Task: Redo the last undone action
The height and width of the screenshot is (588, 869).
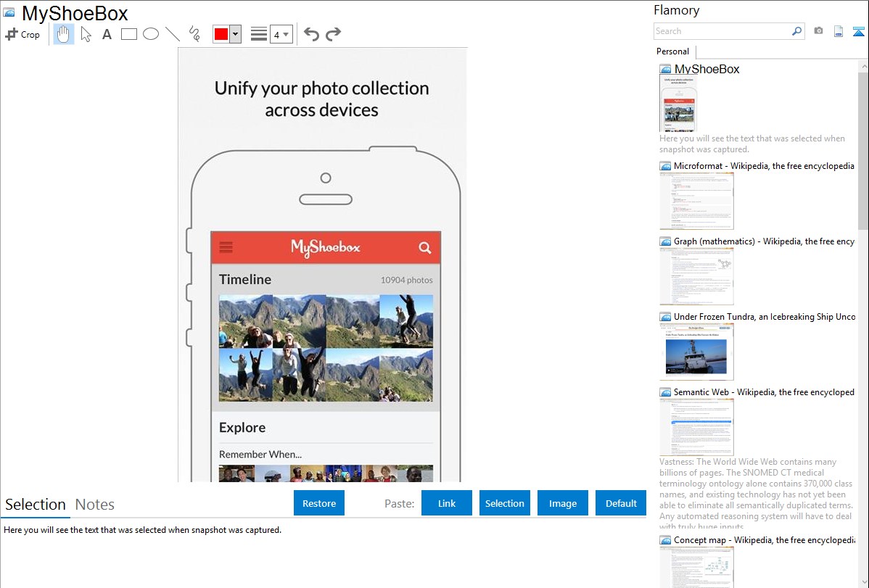Action: 333,34
